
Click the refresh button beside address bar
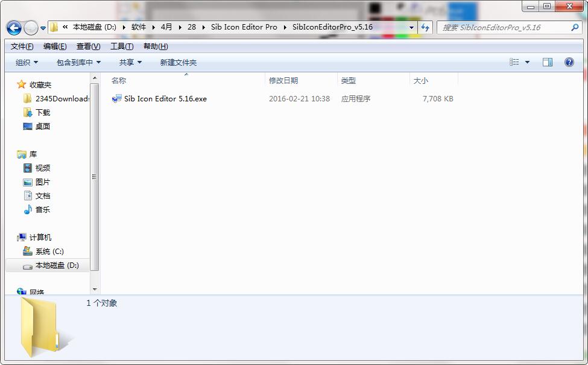(425, 27)
